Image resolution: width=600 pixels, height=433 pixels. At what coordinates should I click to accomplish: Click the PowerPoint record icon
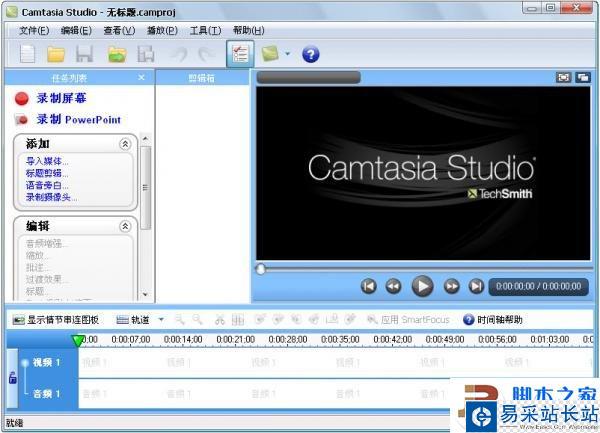(x=21, y=120)
